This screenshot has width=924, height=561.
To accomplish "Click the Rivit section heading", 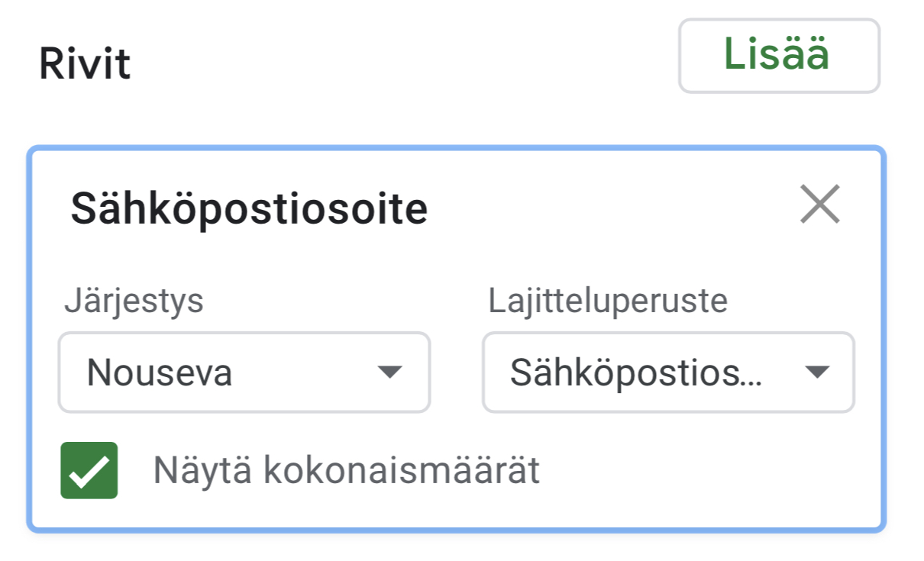I will point(85,64).
